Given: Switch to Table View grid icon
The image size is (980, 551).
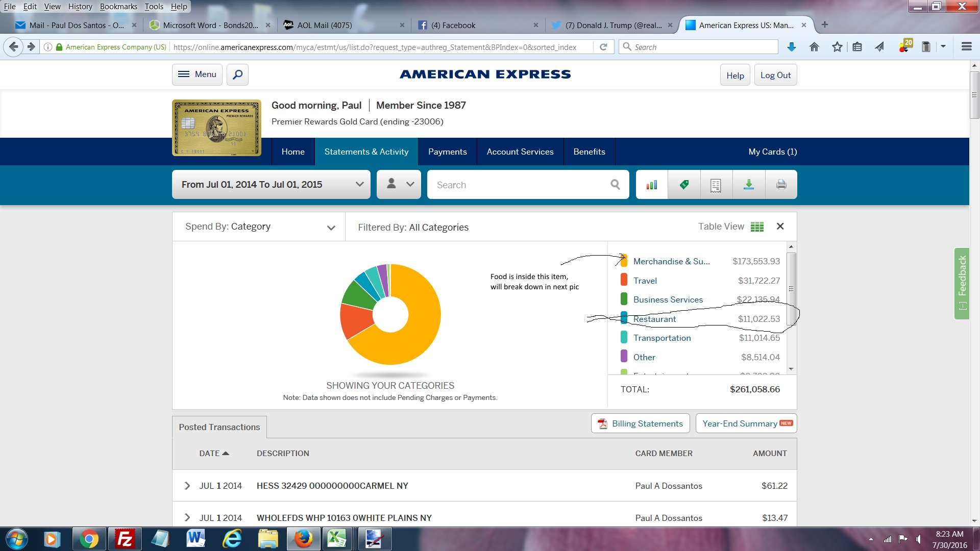Looking at the screenshot, I should pyautogui.click(x=757, y=227).
